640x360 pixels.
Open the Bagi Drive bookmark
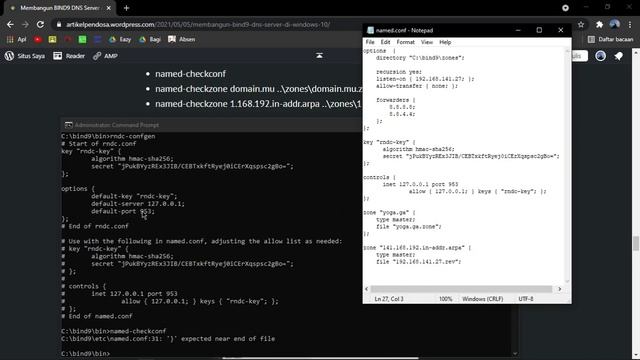150,39
